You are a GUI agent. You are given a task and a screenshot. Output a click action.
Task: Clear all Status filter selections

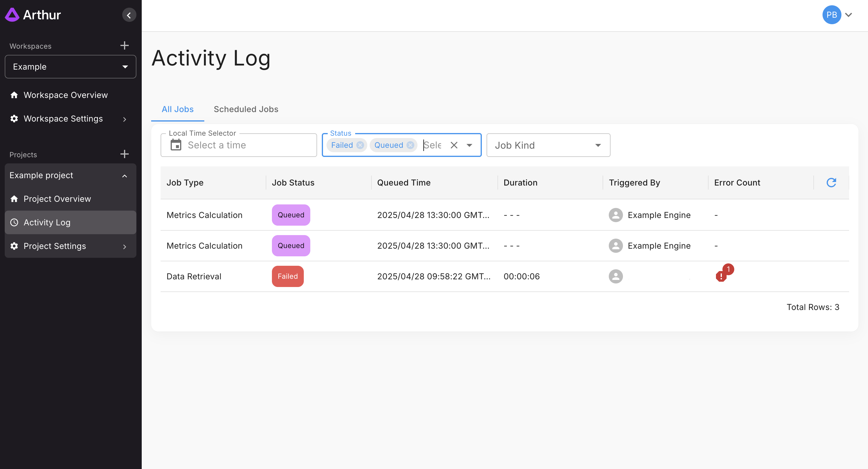pyautogui.click(x=454, y=145)
